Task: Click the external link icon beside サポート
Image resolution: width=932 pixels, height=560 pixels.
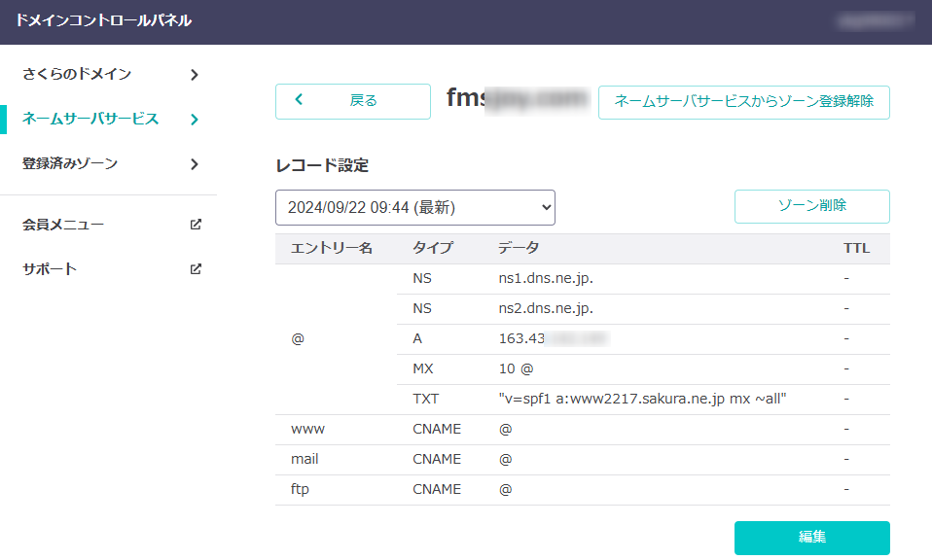Action: click(x=196, y=269)
